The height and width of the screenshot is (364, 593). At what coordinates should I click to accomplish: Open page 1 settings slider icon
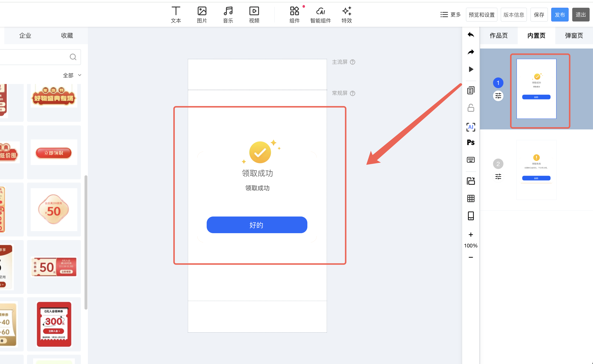pyautogui.click(x=498, y=96)
